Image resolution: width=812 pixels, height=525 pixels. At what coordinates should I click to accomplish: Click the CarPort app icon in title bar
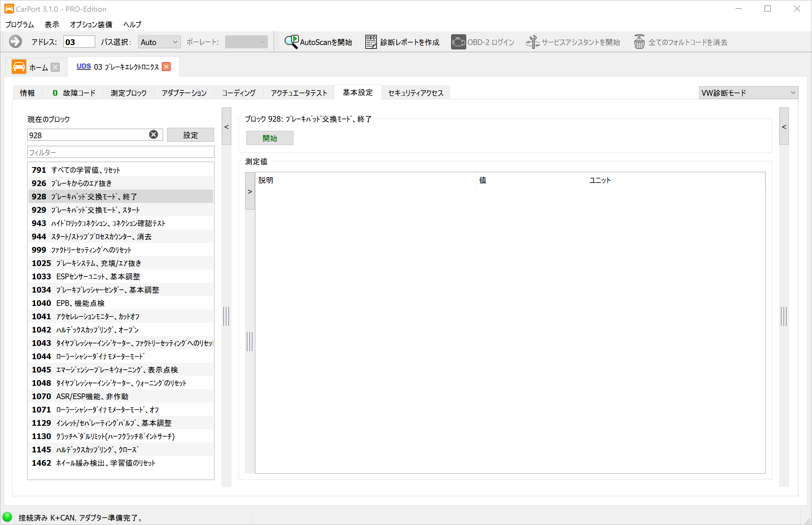click(9, 9)
